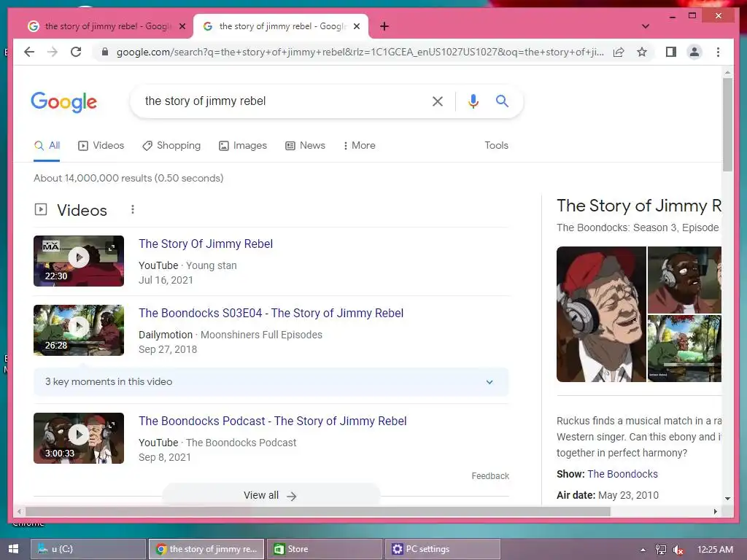The width and height of the screenshot is (747, 560).
Task: Open search Tools
Action: (496, 146)
